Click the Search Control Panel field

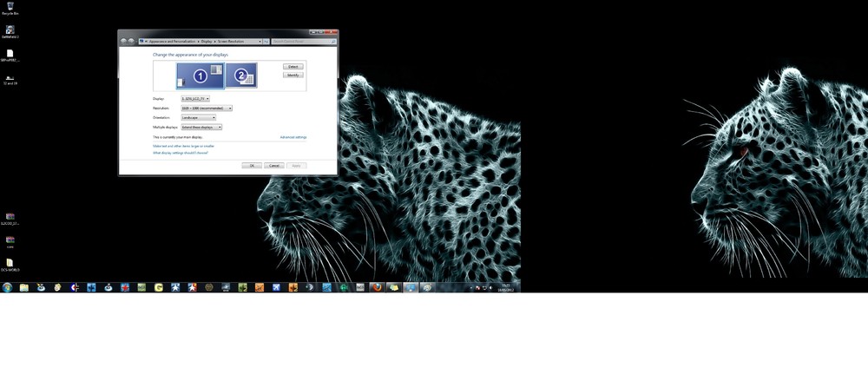click(x=304, y=42)
